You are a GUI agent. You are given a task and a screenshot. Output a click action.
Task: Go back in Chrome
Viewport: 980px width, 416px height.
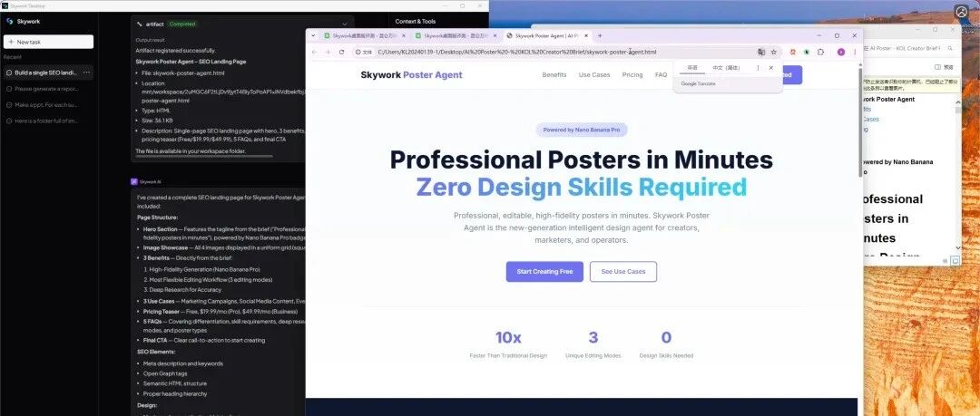pyautogui.click(x=314, y=52)
